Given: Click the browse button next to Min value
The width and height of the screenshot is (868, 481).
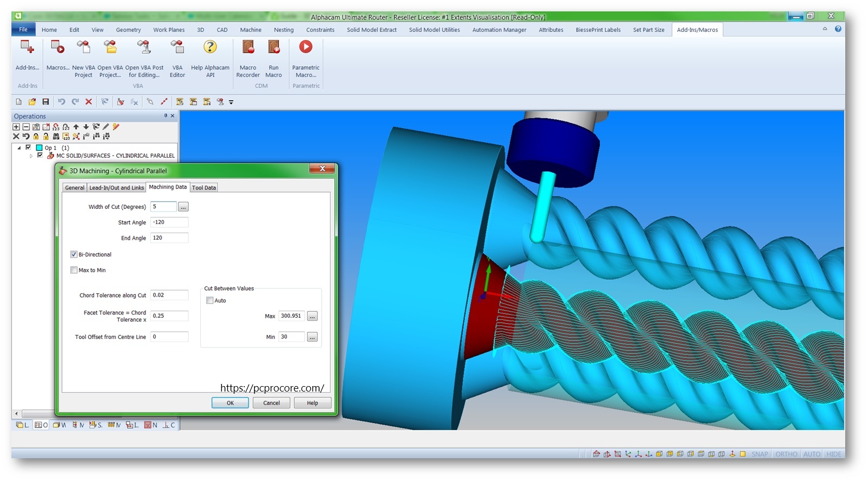Looking at the screenshot, I should [x=312, y=337].
